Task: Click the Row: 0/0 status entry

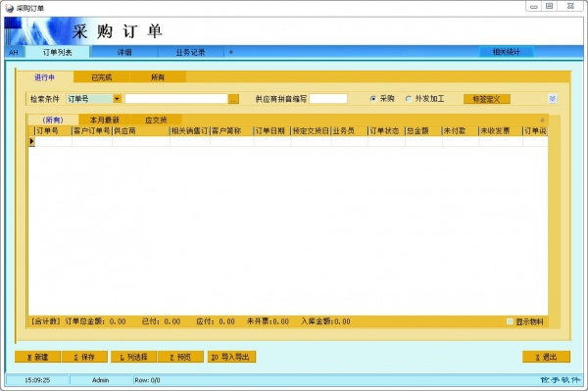Action: 147,380
